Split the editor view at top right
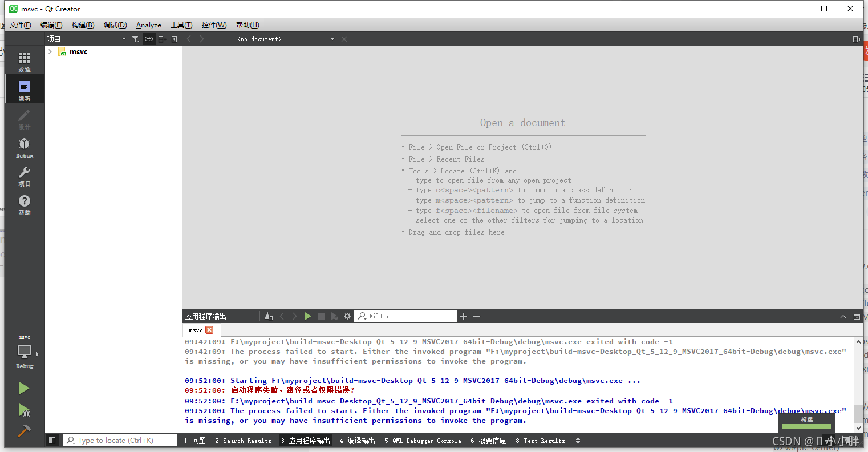The image size is (868, 452). click(x=857, y=39)
